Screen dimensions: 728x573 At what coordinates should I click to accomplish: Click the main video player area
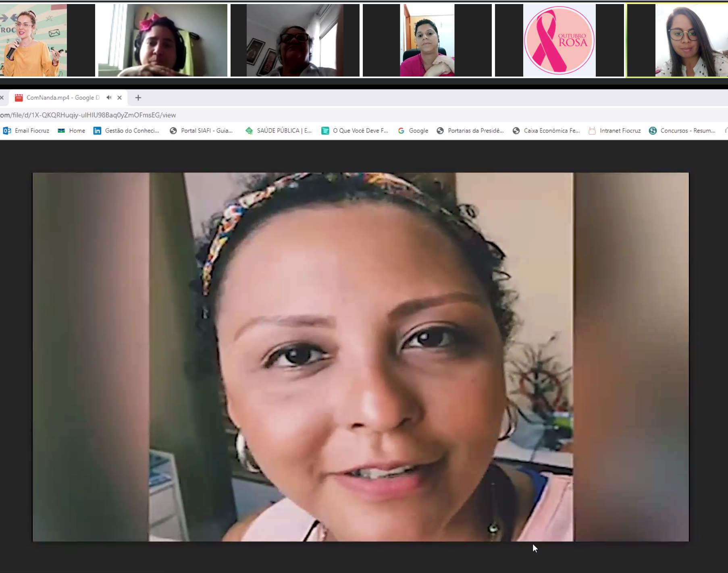360,357
